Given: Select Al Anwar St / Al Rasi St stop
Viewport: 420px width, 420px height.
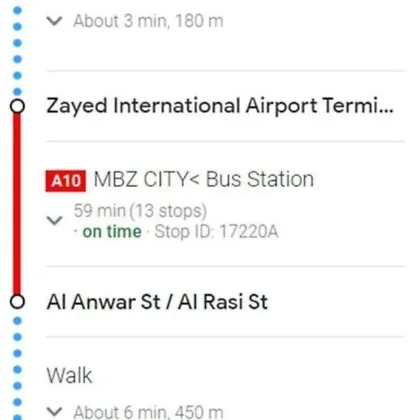Looking at the screenshot, I should point(157,302).
